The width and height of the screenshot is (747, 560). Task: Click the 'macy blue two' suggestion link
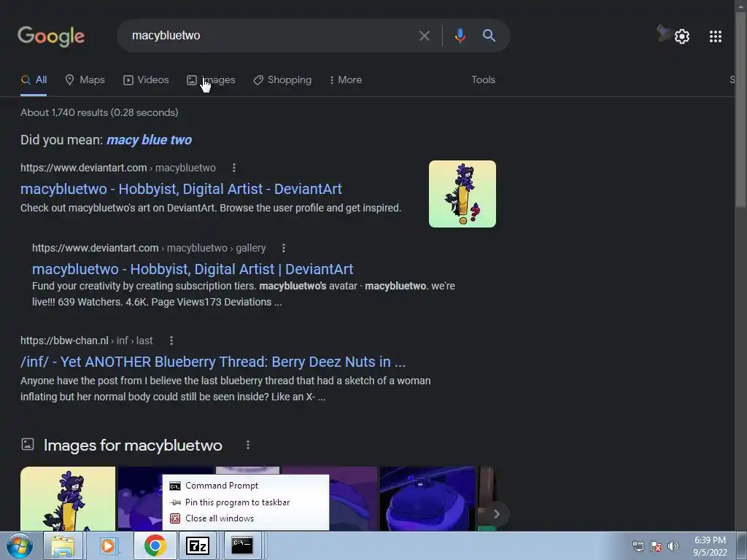[149, 140]
